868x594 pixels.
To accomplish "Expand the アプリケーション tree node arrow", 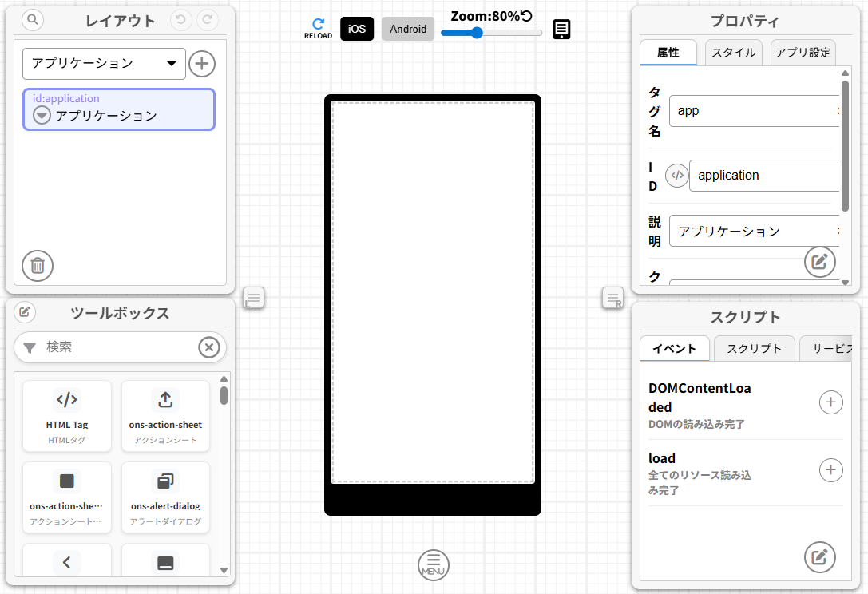I will tap(42, 116).
